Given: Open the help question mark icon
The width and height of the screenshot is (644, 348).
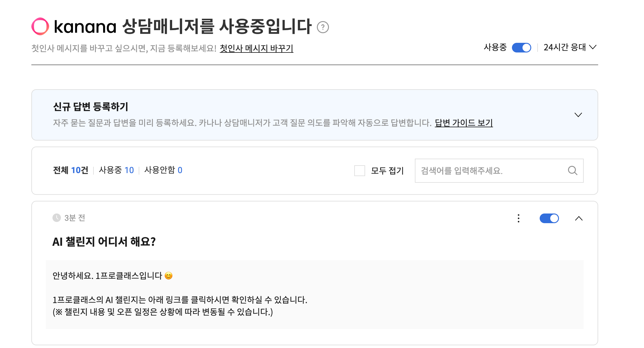Looking at the screenshot, I should coord(323,27).
